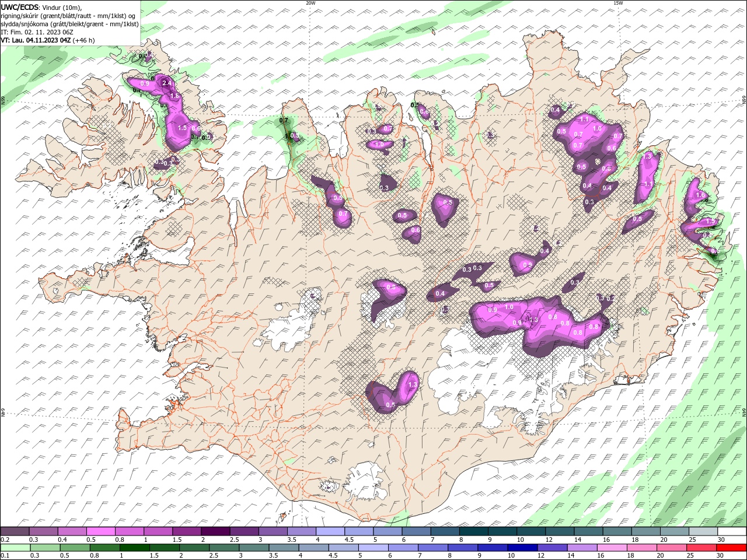Select the 1.6 precipitation value in Westfjords
Screen dimensions: 747x560
click(x=174, y=96)
